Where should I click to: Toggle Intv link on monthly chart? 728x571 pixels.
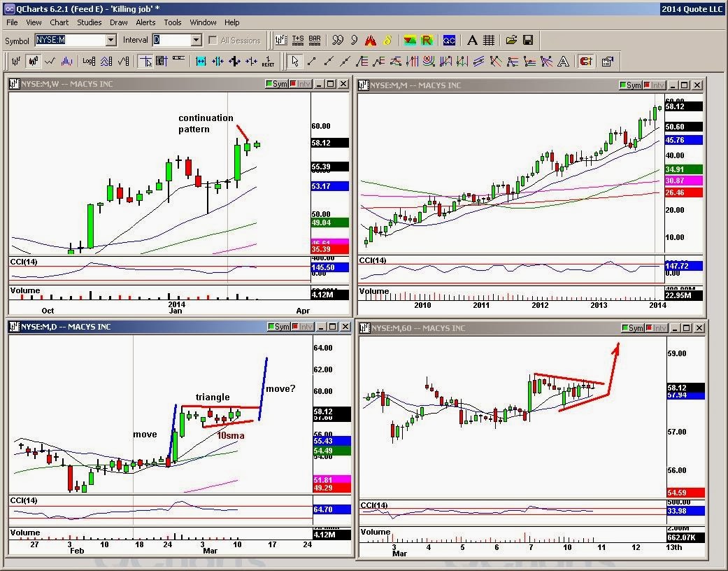point(654,85)
